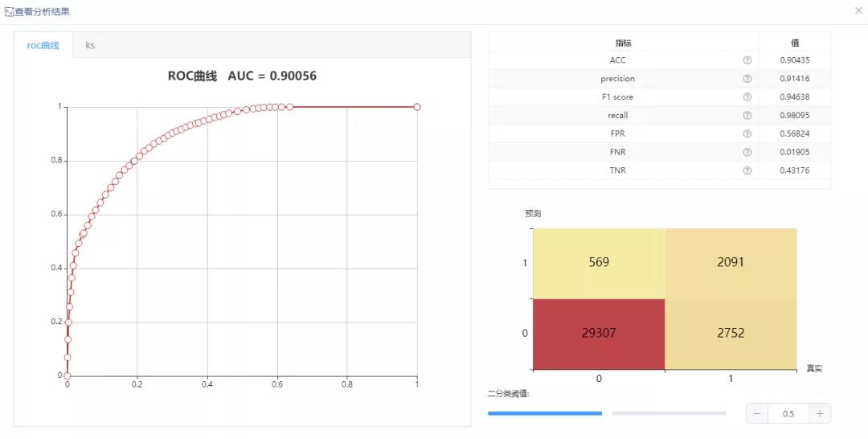
Task: Click the recall value 0.98095
Action: point(795,116)
